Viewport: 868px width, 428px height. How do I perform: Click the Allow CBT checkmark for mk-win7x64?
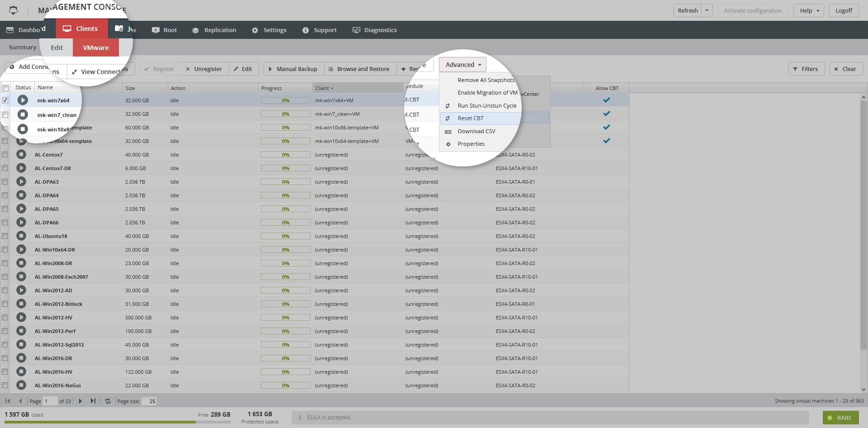[x=607, y=100]
